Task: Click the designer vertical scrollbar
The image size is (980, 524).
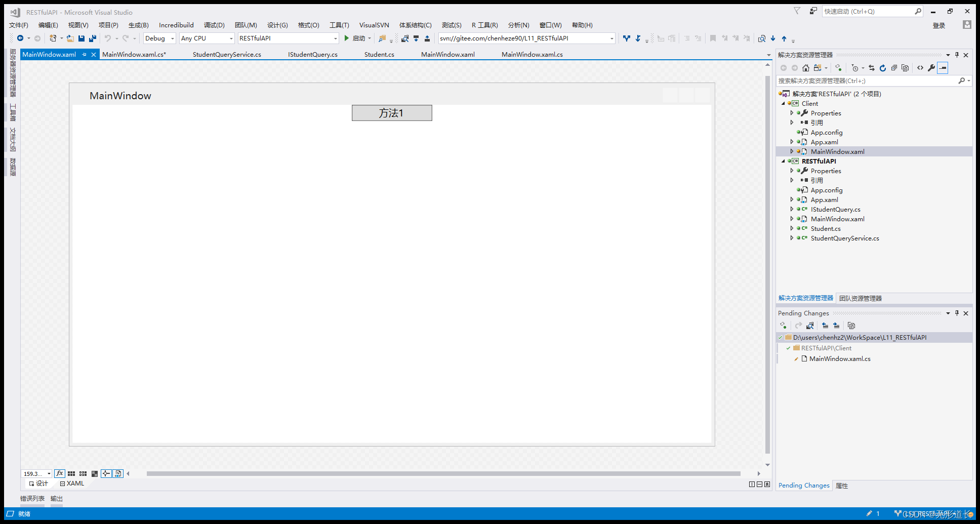Action: (x=768, y=265)
